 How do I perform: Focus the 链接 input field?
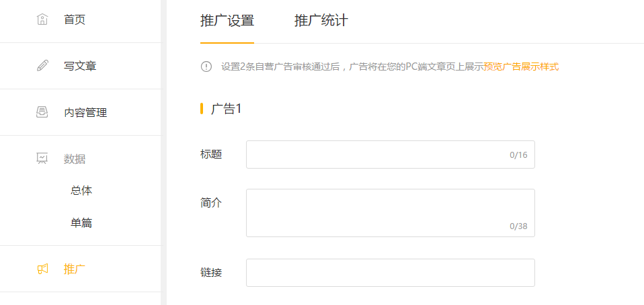[390, 273]
